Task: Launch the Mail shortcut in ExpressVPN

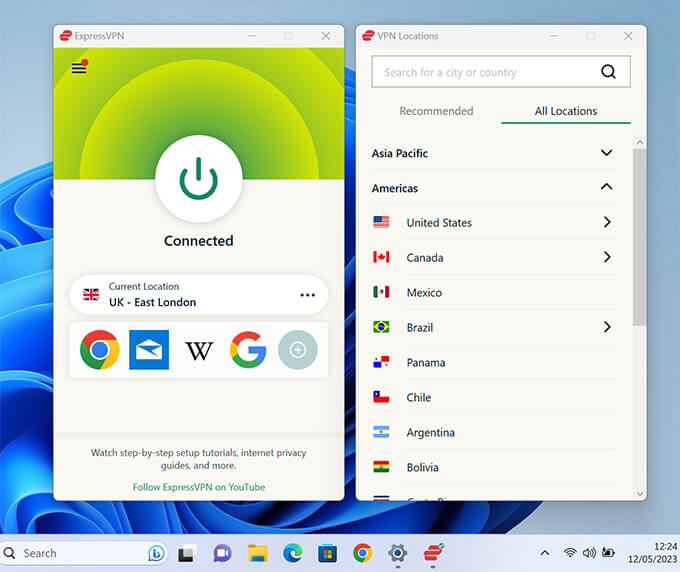Action: coord(149,350)
